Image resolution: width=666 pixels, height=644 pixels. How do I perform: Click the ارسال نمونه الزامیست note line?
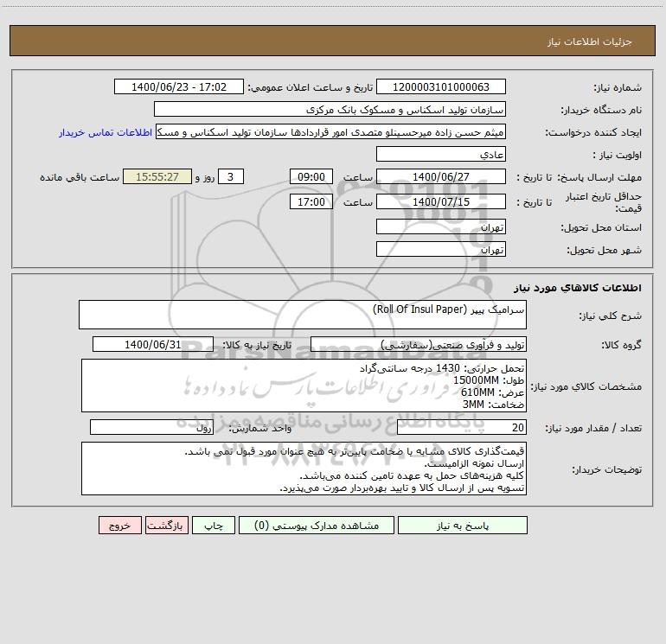pos(474,463)
